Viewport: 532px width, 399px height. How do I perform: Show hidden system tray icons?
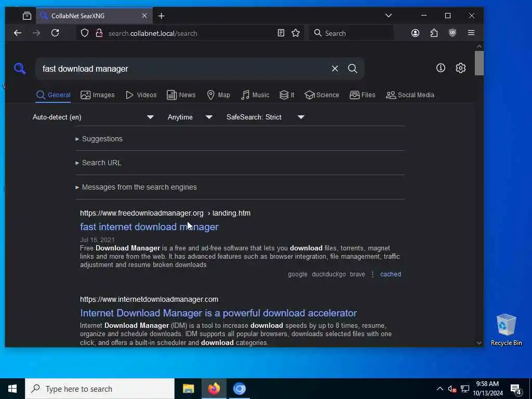tap(440, 389)
